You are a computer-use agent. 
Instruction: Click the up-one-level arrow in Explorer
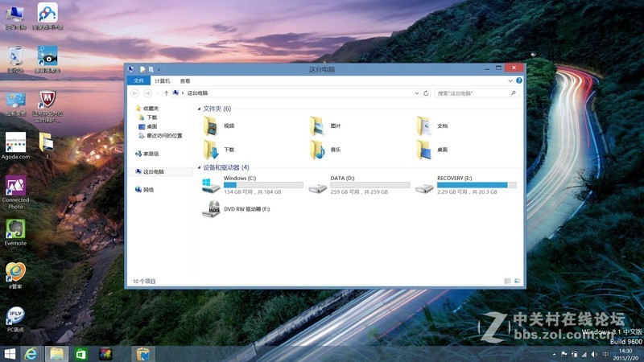[166, 93]
